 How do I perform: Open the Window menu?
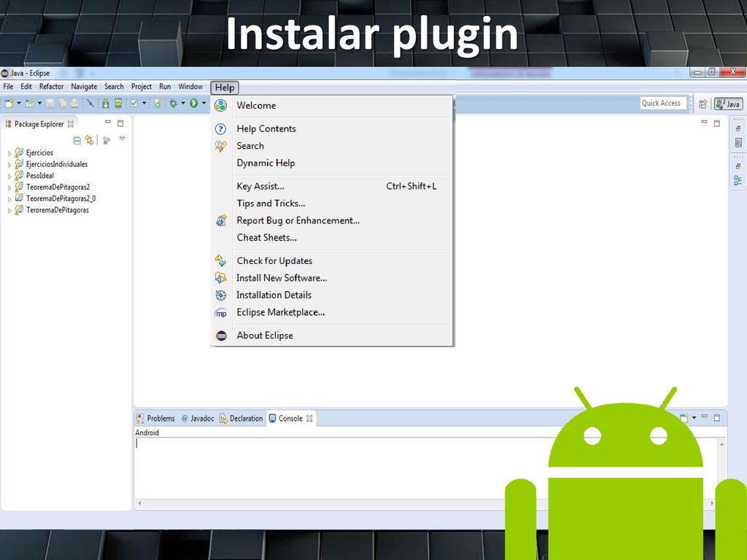point(190,87)
